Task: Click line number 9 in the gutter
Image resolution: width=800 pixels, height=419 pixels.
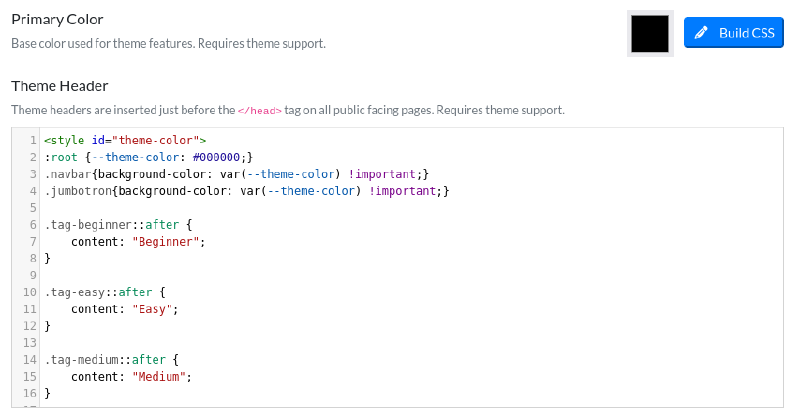Action: [33, 276]
